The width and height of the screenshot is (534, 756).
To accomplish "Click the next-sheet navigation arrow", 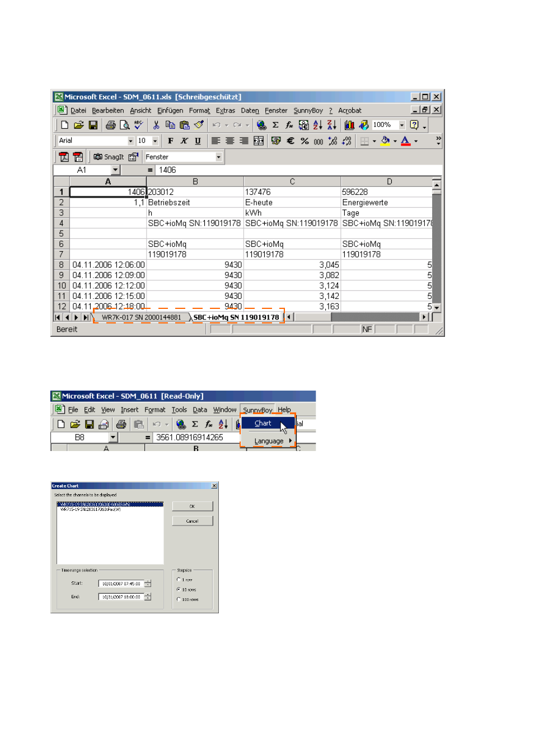I will (x=77, y=317).
